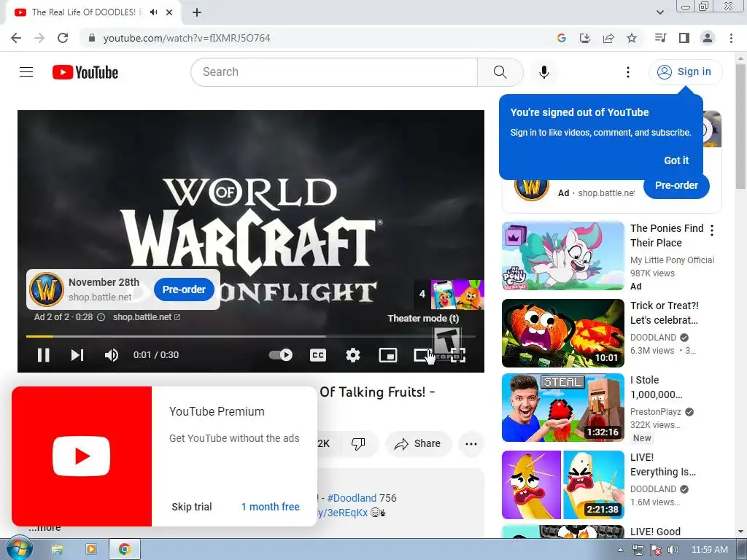Reload the page

point(63,38)
